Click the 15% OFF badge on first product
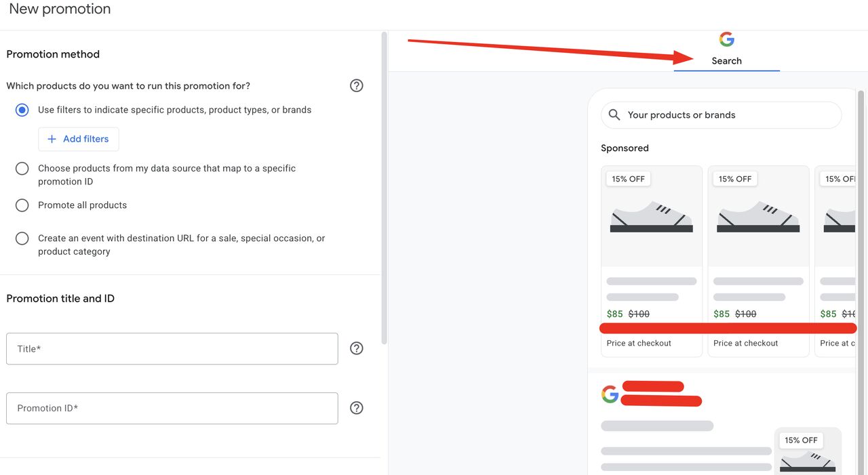The image size is (868, 475). point(629,179)
